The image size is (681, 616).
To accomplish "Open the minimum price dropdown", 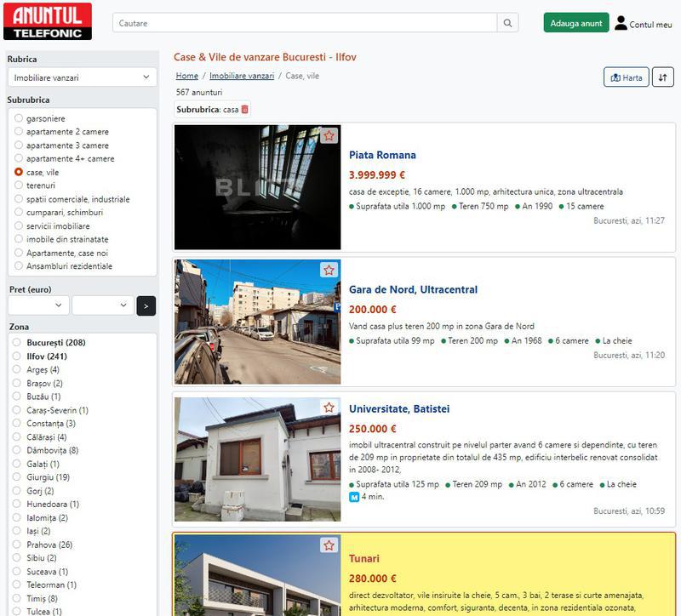I will [38, 305].
